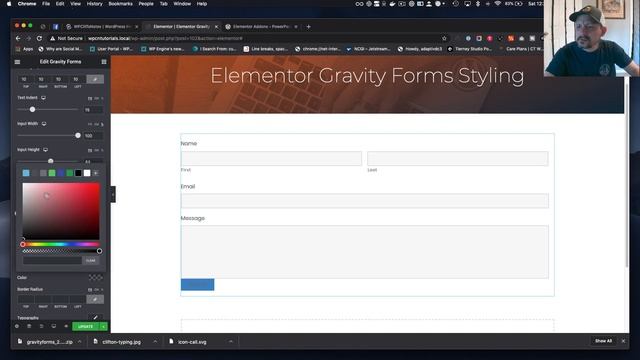Open the pinned Facebook tab
Screen dimensions: 640x360
pos(56,27)
